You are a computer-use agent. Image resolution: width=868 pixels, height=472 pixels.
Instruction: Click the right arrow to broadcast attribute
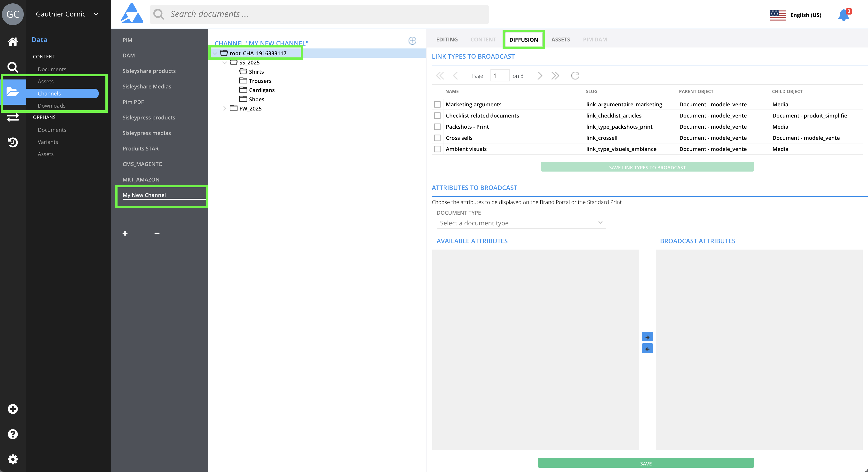point(647,337)
